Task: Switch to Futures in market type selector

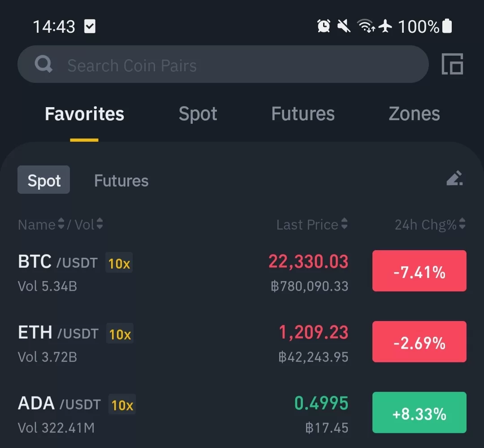Action: coord(121,180)
